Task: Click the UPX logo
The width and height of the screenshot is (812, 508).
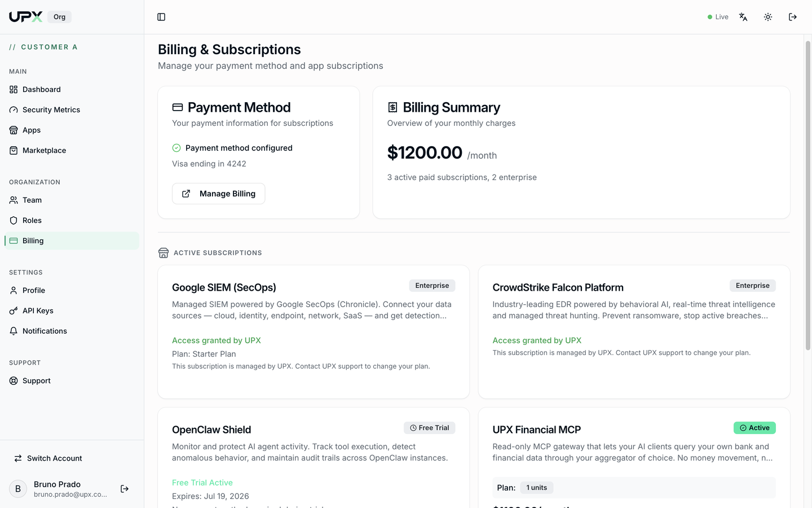Action: (25, 17)
